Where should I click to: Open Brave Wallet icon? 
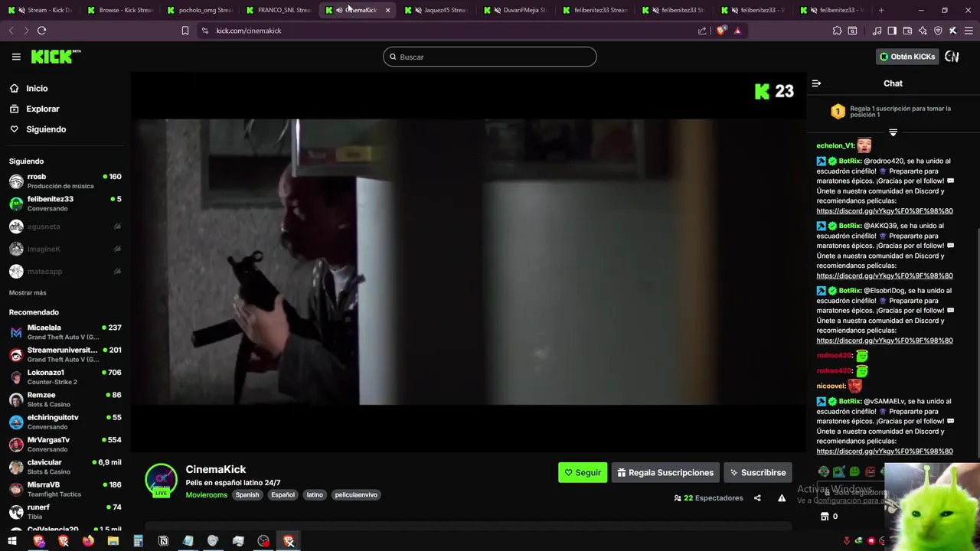tap(907, 31)
